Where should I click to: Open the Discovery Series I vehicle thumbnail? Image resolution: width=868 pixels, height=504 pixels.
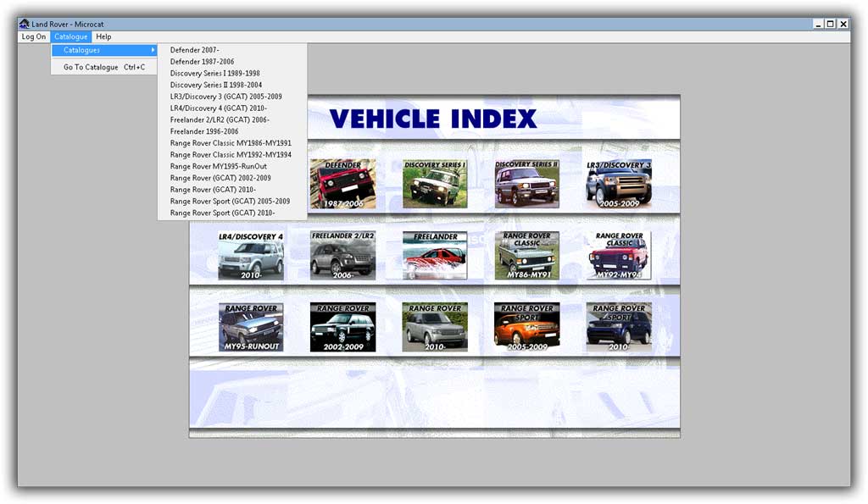pos(434,181)
